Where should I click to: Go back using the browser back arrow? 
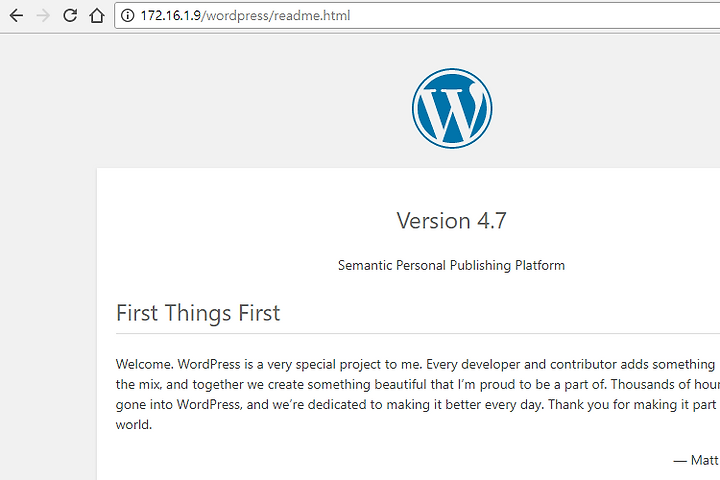coord(16,16)
